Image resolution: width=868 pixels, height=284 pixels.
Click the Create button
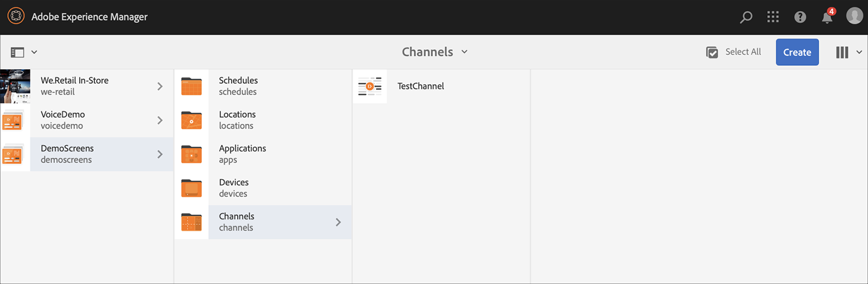coord(797,52)
